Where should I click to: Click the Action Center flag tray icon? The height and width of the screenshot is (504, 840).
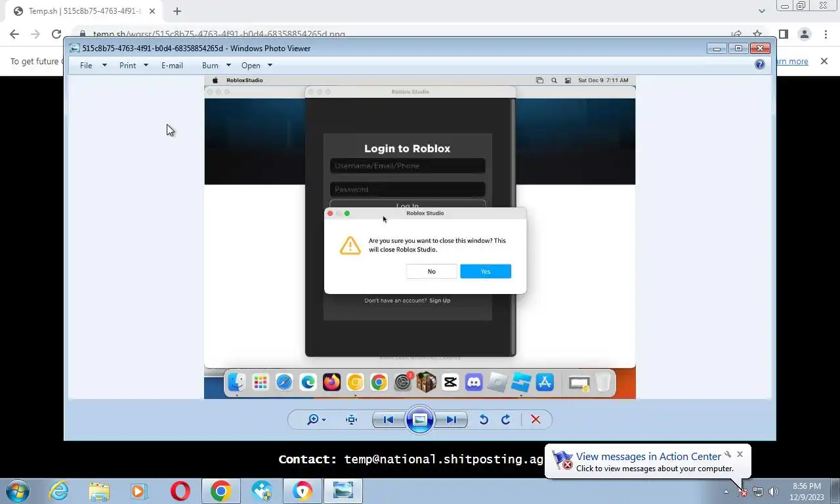tap(742, 492)
